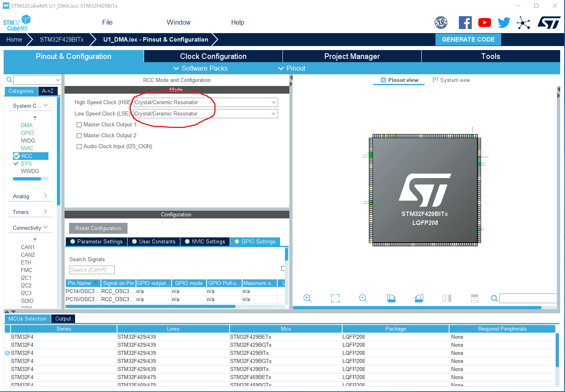Open the High Speed Clock (HSE) dropdown
The height and width of the screenshot is (392, 565).
pyautogui.click(x=274, y=102)
